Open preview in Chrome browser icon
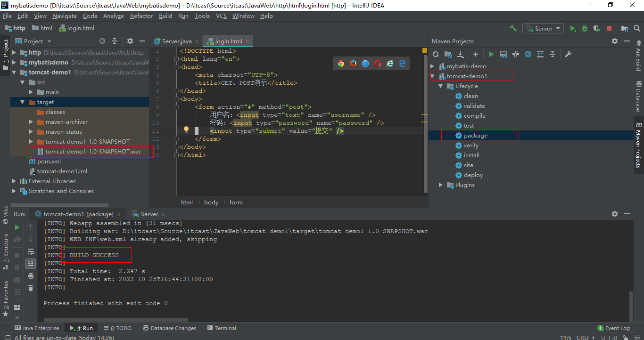644x340 pixels. pos(341,64)
